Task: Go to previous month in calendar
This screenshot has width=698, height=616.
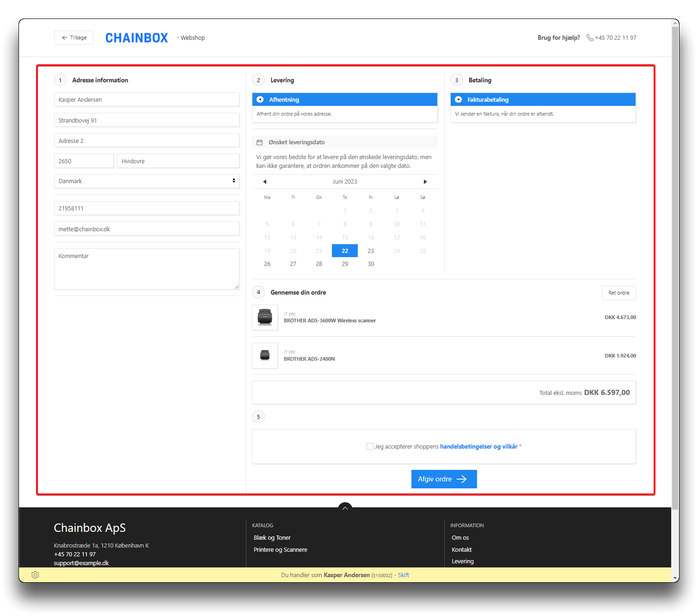Action: coord(264,182)
